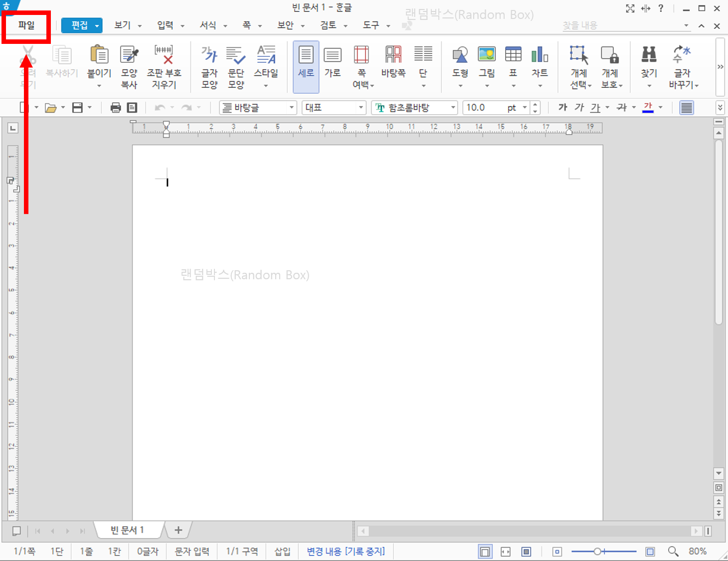
Task: Open the font size pt dropdown arrow
Action: tap(525, 108)
